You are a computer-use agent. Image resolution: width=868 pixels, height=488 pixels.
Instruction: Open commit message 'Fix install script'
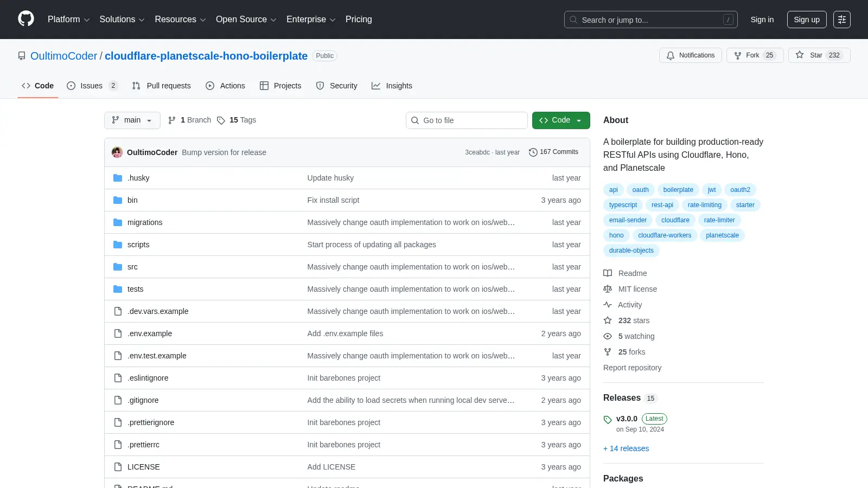pyautogui.click(x=333, y=200)
